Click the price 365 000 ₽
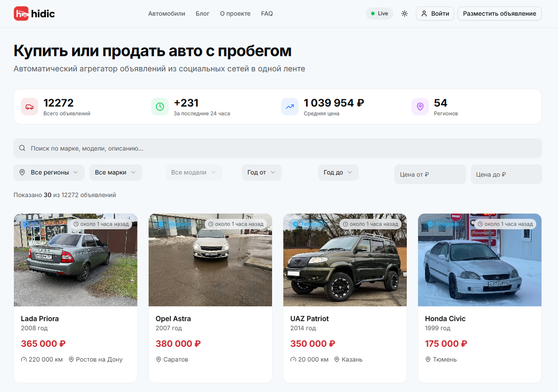Viewport: 558px width, 392px height. pos(43,344)
